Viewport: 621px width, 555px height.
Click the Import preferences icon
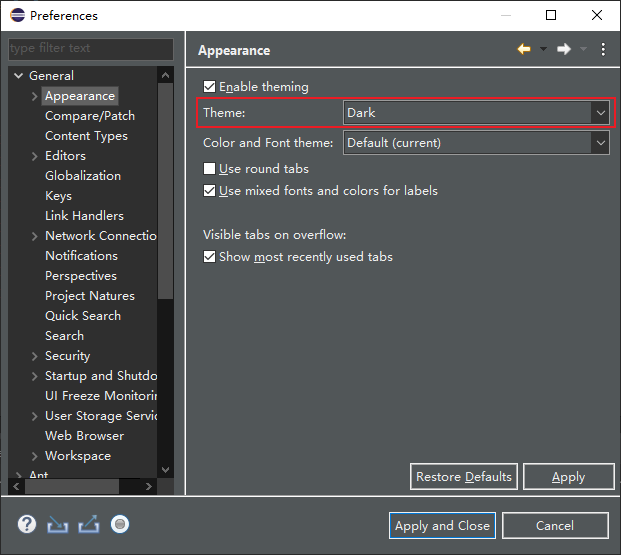(57, 524)
